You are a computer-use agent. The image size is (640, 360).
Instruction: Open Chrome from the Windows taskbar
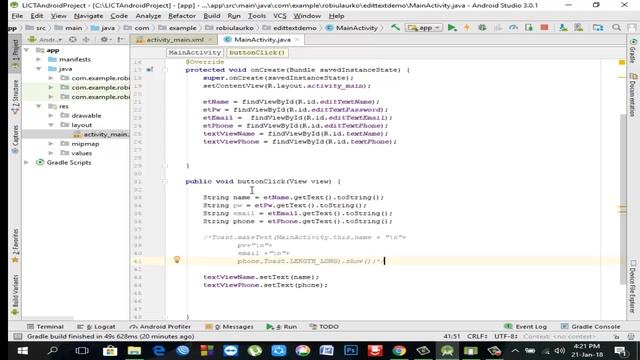click(x=399, y=351)
